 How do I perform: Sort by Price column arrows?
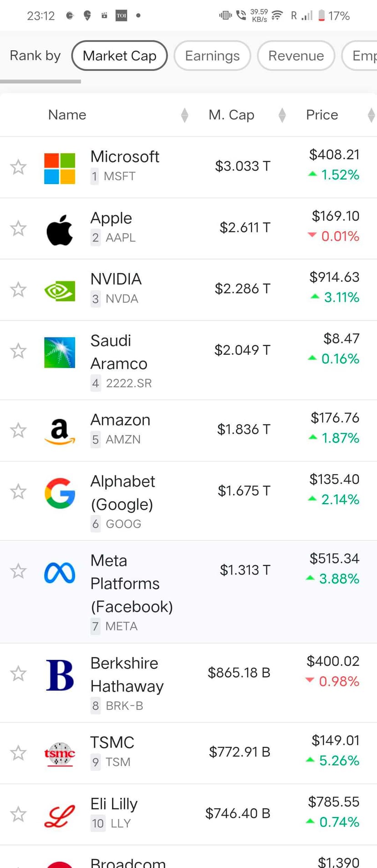(371, 115)
